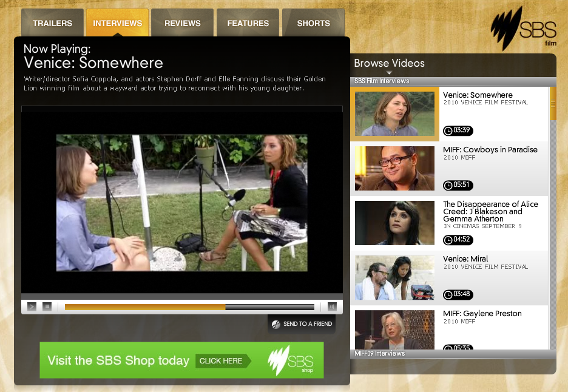568x392 pixels.
Task: Click the Venice: Somewhere title link
Action: [478, 95]
